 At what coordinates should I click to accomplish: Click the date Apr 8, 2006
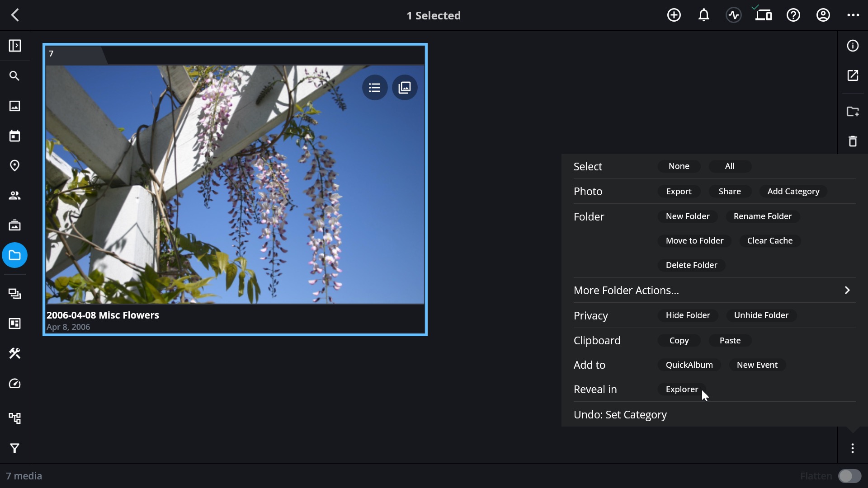tap(68, 327)
